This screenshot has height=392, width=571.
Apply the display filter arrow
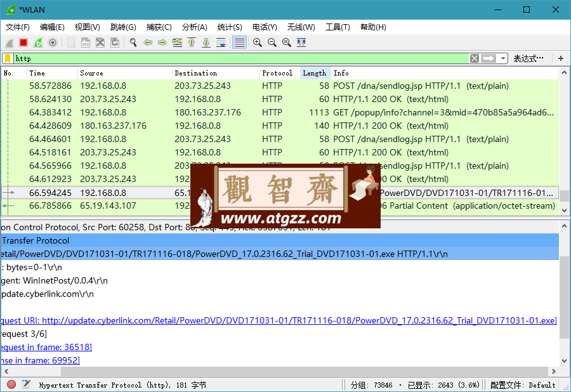489,58
